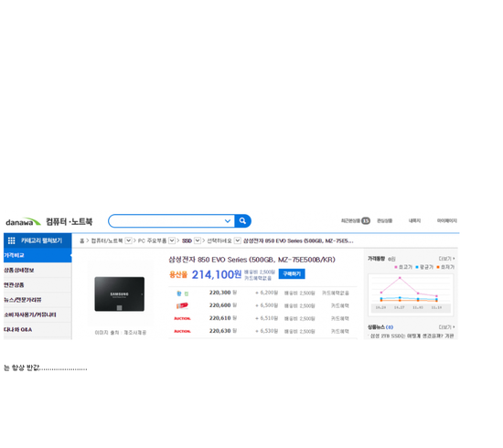Screen dimensions: 503x448
Task: Click the SSD breadcrumb link
Action: tap(187, 240)
